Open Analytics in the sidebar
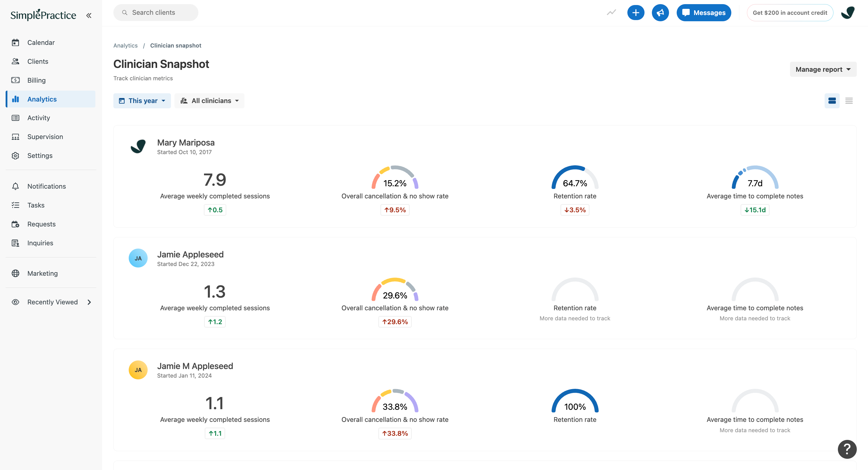The height and width of the screenshot is (470, 868). click(51, 99)
